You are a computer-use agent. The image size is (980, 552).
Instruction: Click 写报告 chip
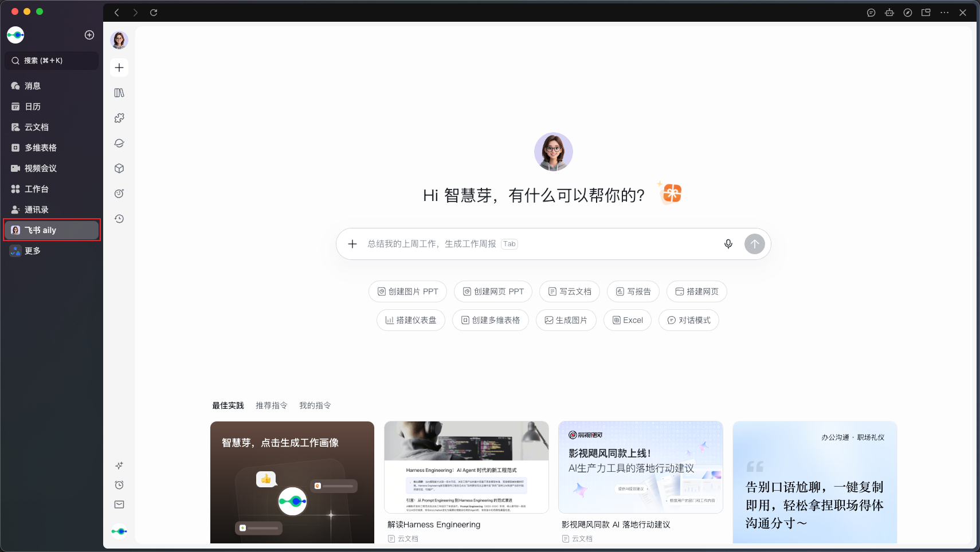click(633, 291)
